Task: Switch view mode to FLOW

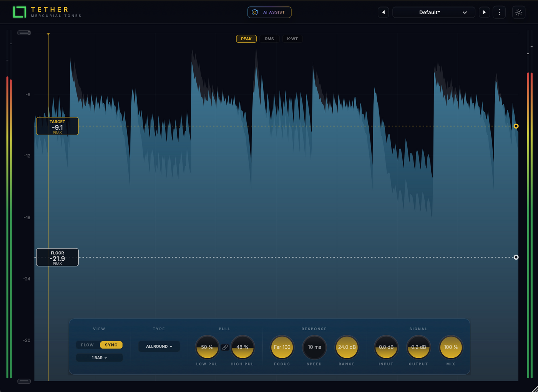Action: coord(87,345)
